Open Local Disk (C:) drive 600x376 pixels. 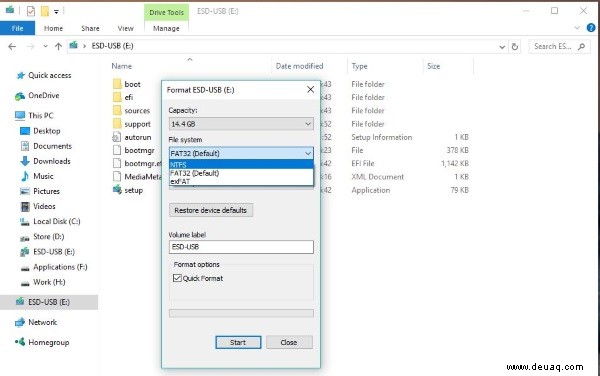point(57,221)
